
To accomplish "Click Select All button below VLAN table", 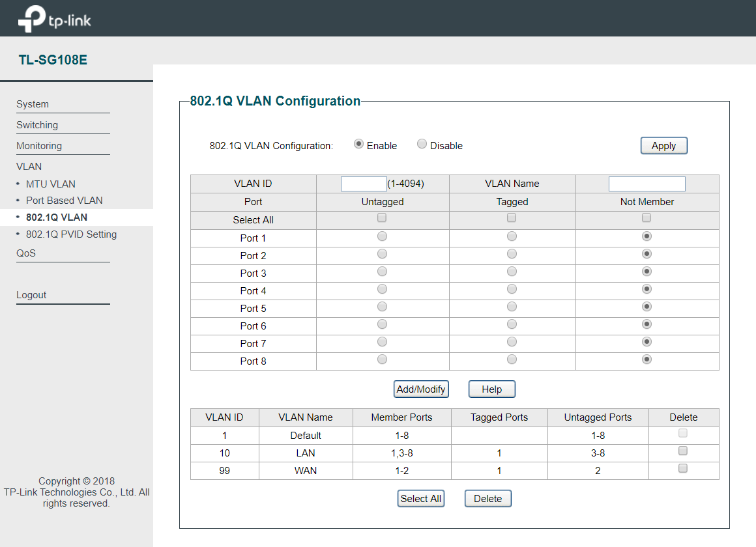I will [421, 498].
